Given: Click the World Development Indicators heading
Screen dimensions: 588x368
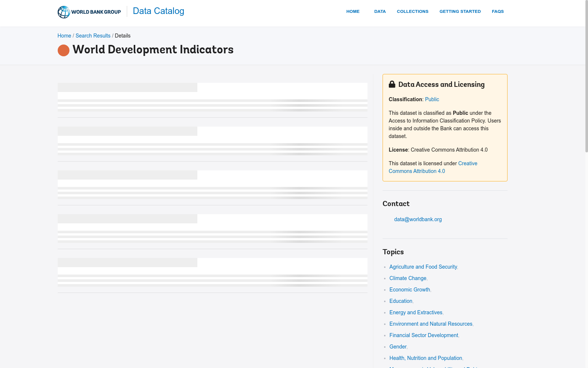Looking at the screenshot, I should coord(153,50).
